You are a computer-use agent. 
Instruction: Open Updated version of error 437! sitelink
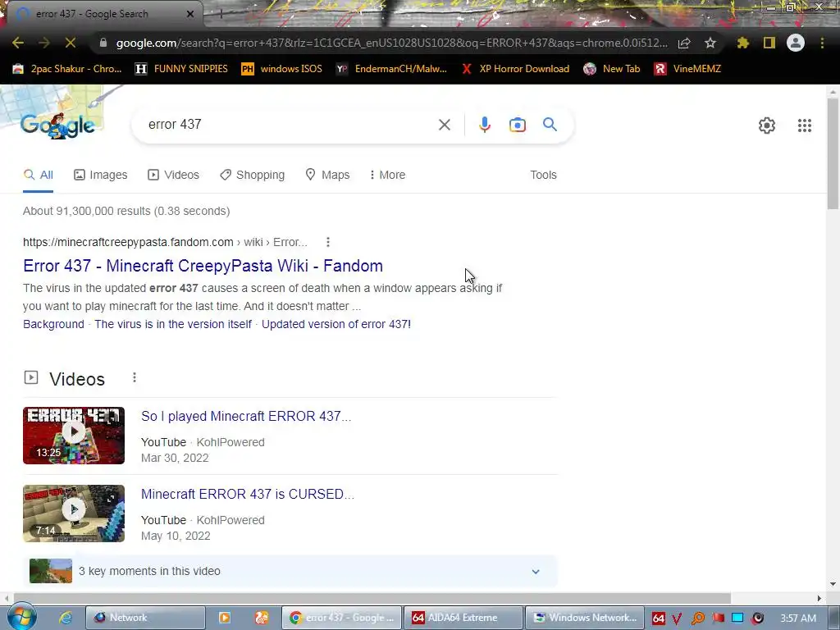pos(336,324)
